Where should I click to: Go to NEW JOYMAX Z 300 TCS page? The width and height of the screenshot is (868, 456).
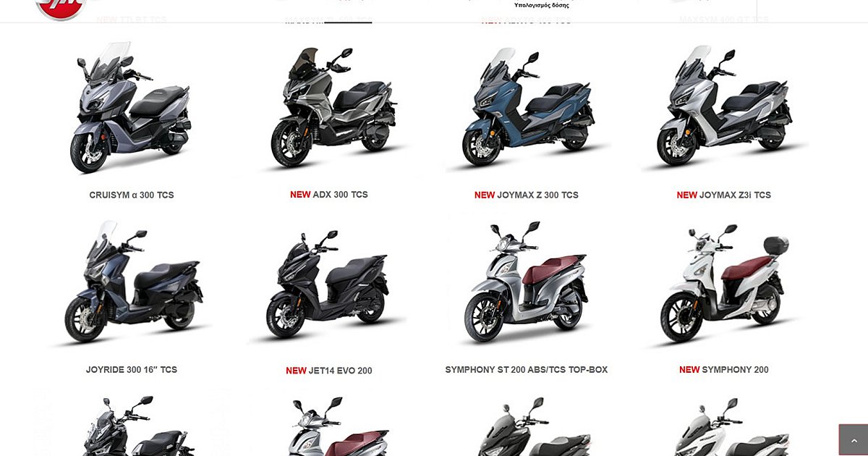527,195
